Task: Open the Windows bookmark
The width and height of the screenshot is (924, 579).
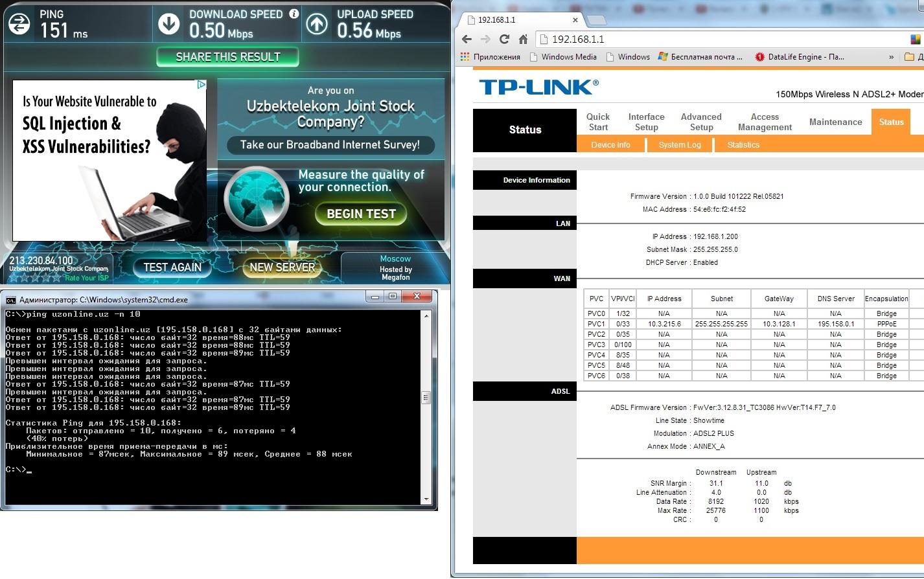Action: (628, 57)
